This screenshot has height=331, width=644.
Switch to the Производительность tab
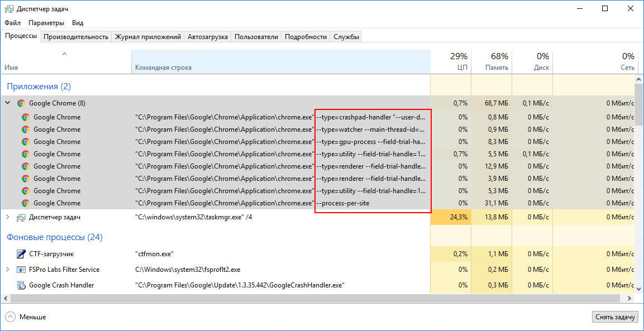[x=76, y=36]
